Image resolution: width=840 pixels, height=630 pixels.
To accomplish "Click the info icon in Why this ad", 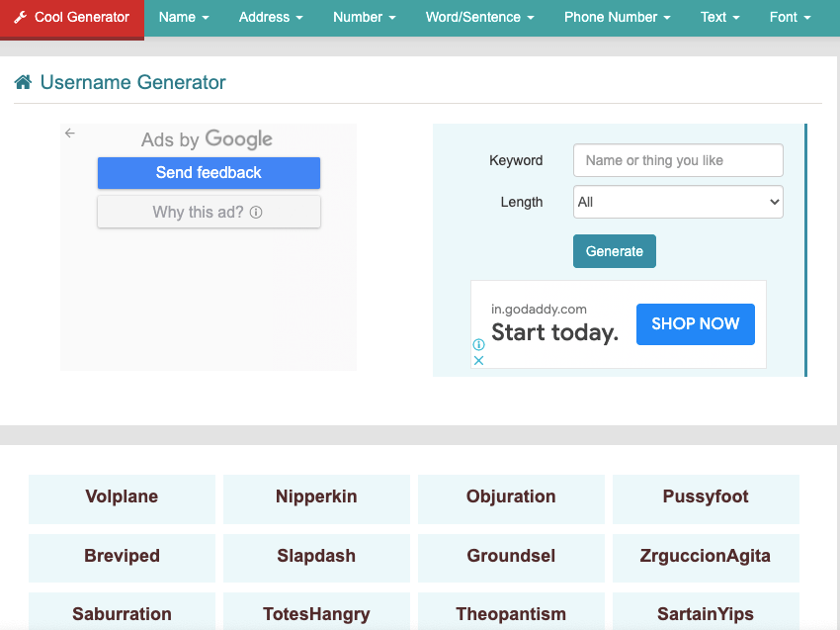I will 256,212.
